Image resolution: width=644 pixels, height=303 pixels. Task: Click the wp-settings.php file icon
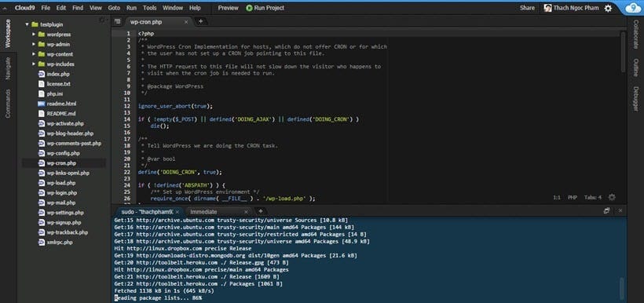point(42,212)
